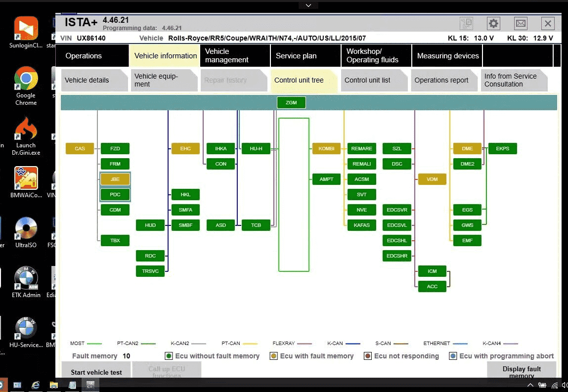Image resolution: width=568 pixels, height=392 pixels.
Task: Select the DME control unit
Action: 467,148
